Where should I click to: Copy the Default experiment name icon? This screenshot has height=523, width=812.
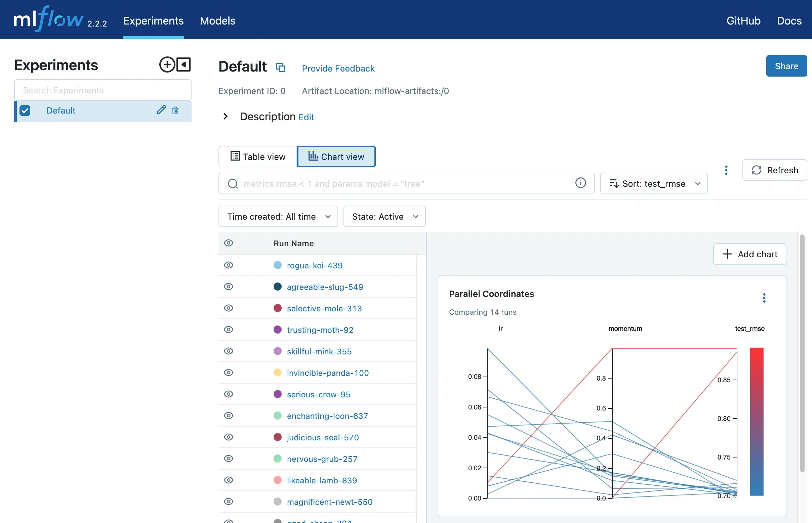tap(280, 67)
